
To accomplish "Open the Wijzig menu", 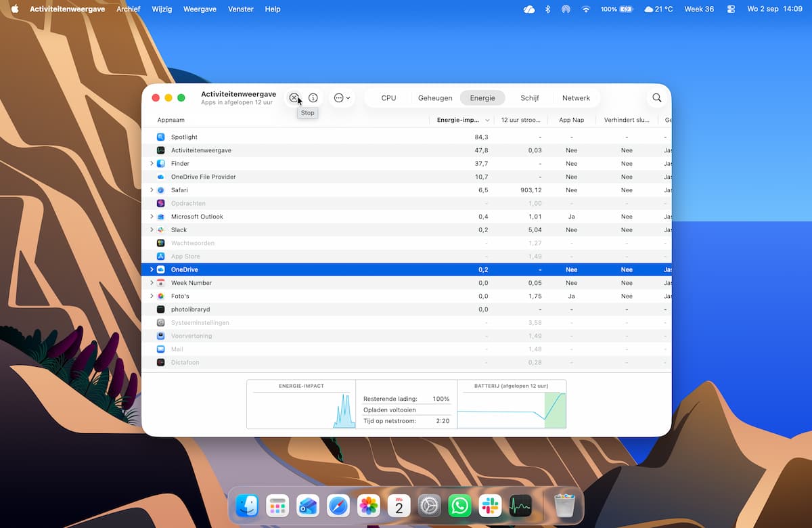I will coord(162,9).
